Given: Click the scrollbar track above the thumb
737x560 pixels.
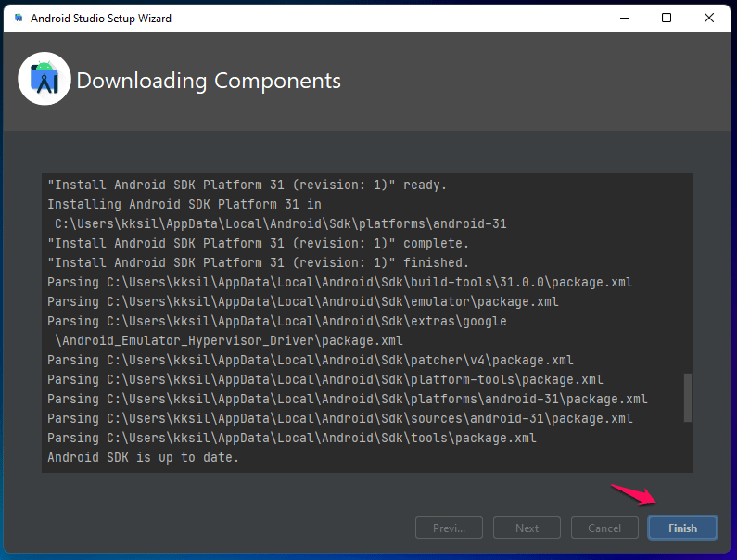Looking at the screenshot, I should pos(687,274).
